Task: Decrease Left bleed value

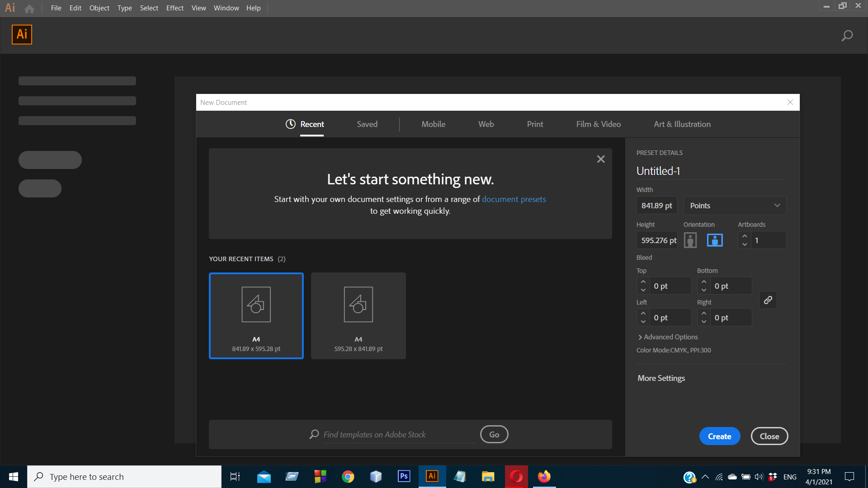Action: tap(643, 322)
